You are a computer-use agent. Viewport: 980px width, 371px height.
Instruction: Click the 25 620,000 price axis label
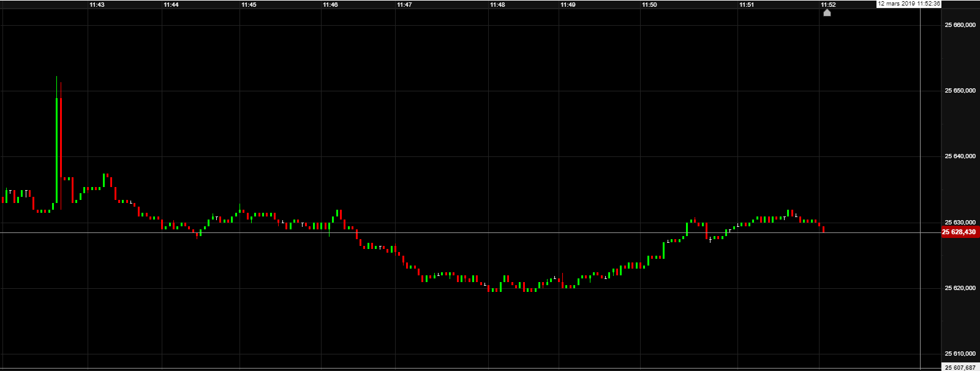point(960,288)
